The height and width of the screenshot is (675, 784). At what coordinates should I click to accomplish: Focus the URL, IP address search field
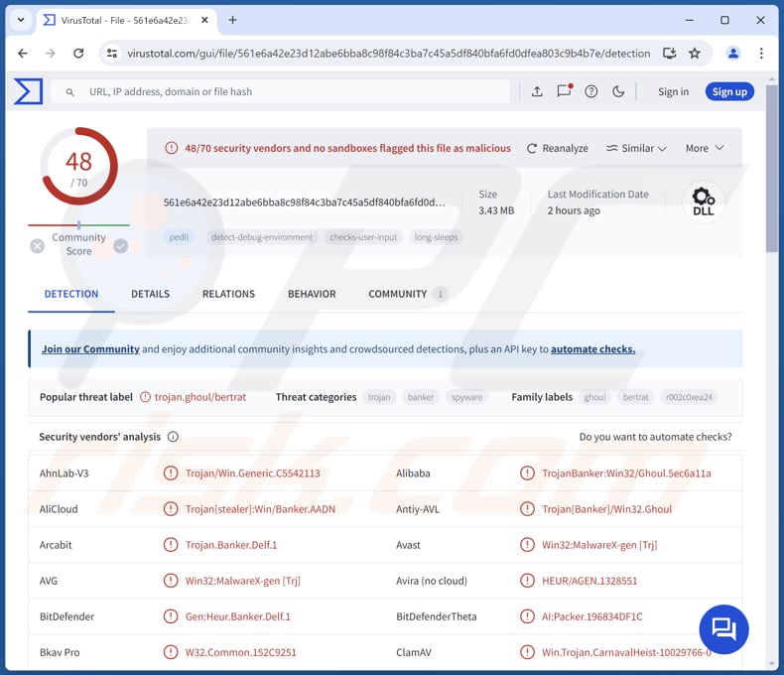[x=280, y=92]
